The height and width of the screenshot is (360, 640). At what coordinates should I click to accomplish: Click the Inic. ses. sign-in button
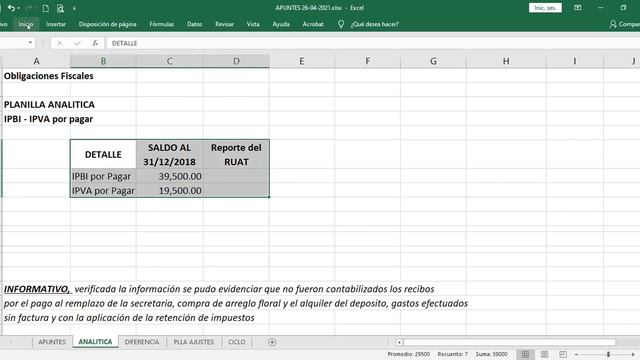[x=545, y=8]
